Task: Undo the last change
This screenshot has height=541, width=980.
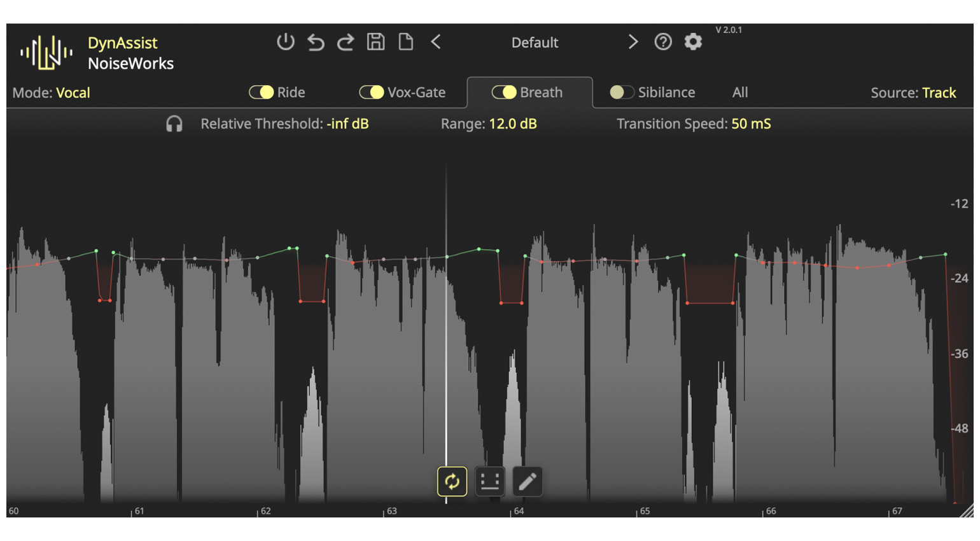Action: 316,42
